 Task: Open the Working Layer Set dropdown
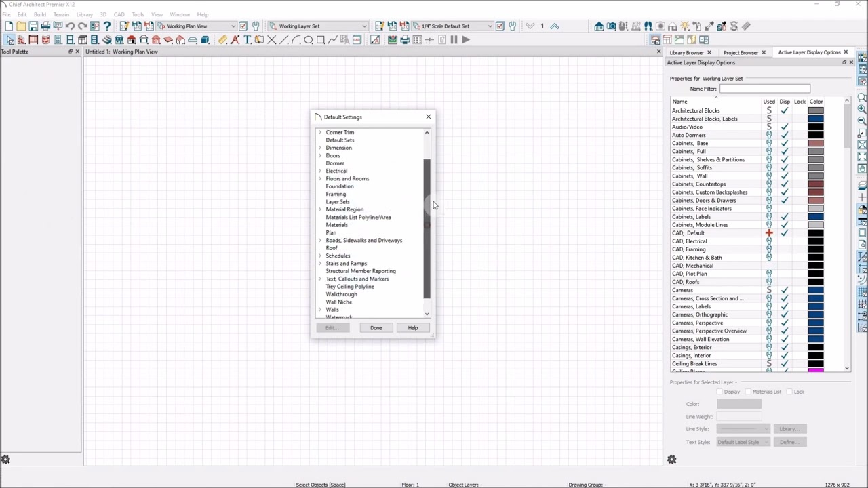(364, 26)
